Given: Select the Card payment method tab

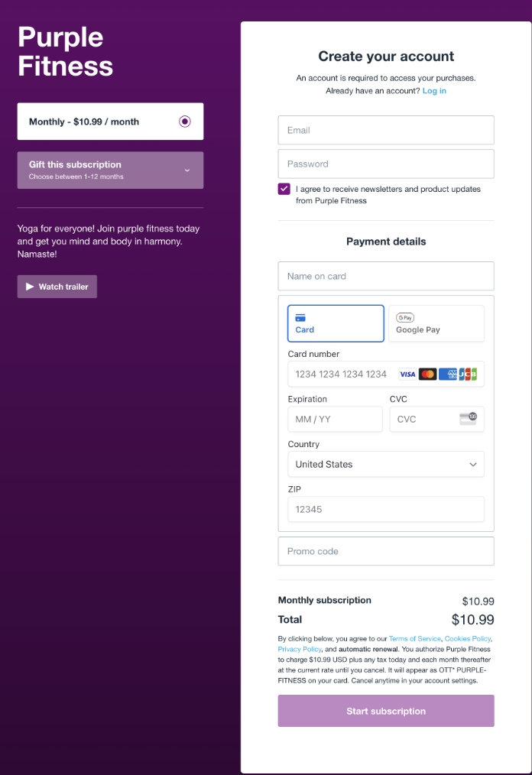Looking at the screenshot, I should pyautogui.click(x=335, y=323).
